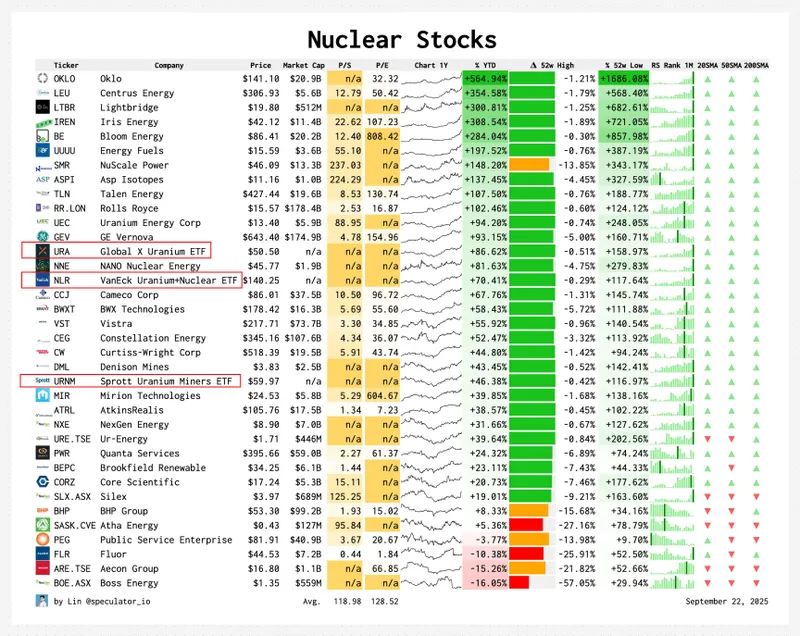Viewport: 800px width, 636px height.
Task: Click the Fluor FLR blue logo
Action: point(42,554)
